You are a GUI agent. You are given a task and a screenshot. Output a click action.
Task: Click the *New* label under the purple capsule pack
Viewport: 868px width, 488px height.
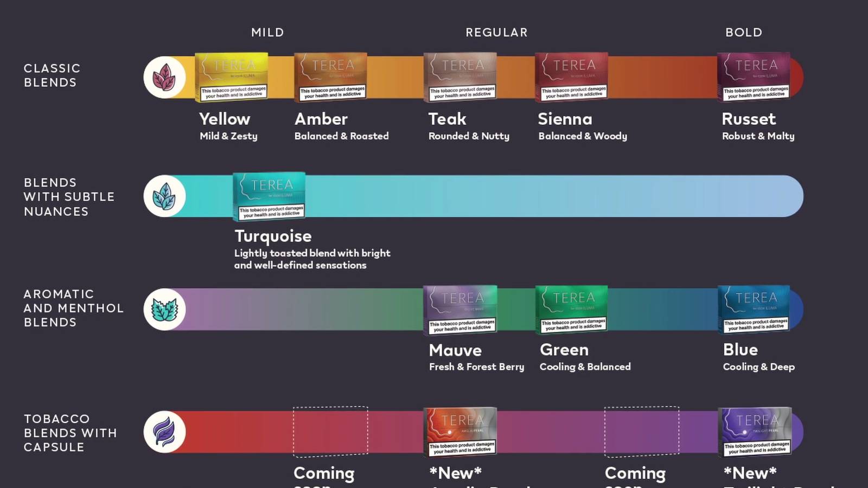(750, 473)
